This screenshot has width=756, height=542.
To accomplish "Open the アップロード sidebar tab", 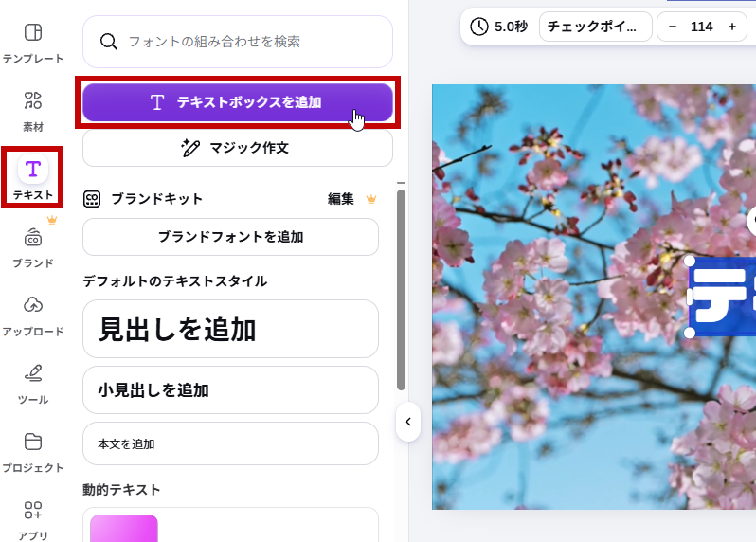I will pyautogui.click(x=33, y=316).
